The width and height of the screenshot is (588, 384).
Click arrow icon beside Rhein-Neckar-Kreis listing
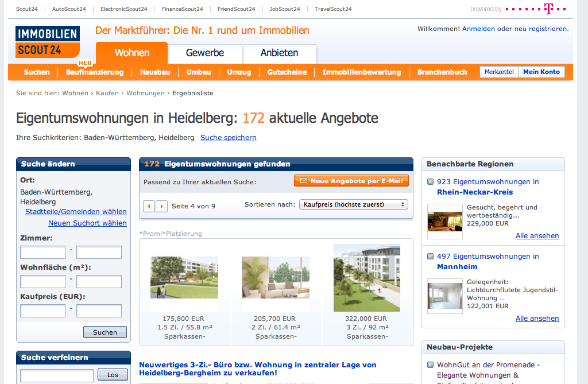pyautogui.click(x=431, y=182)
